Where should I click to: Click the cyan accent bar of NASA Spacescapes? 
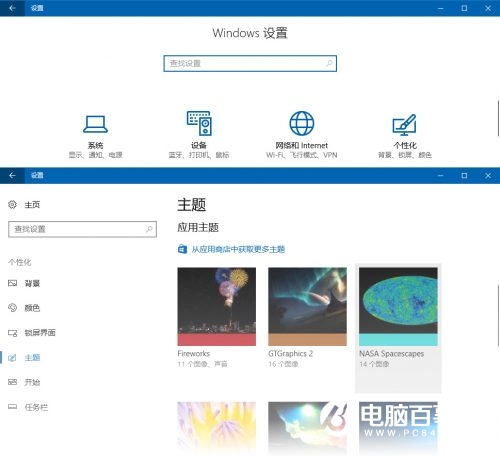pos(398,340)
